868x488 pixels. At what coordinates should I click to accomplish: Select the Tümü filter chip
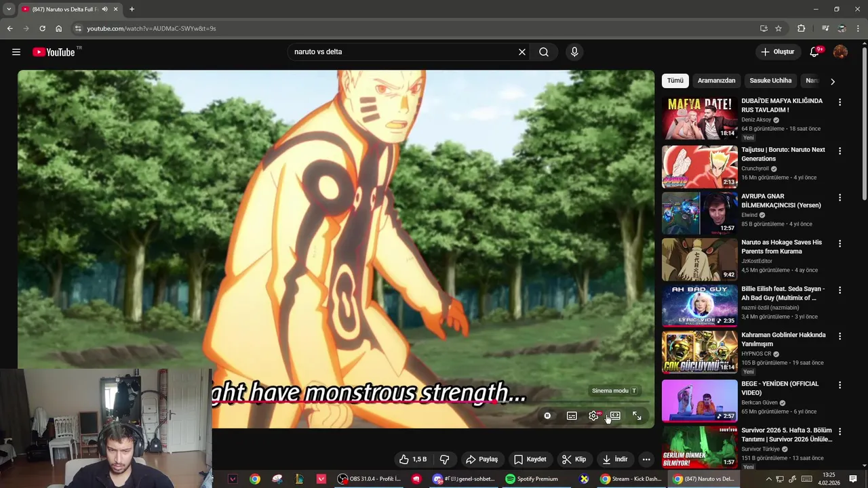pos(675,81)
